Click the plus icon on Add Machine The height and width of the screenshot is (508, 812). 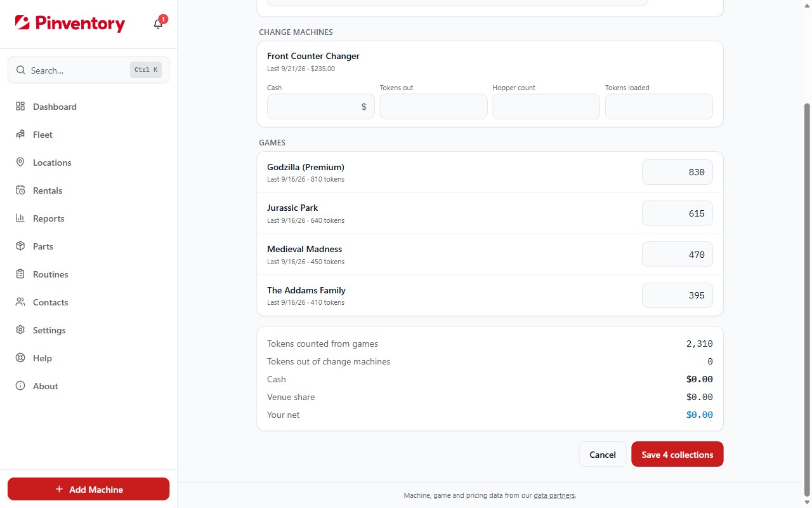59,490
